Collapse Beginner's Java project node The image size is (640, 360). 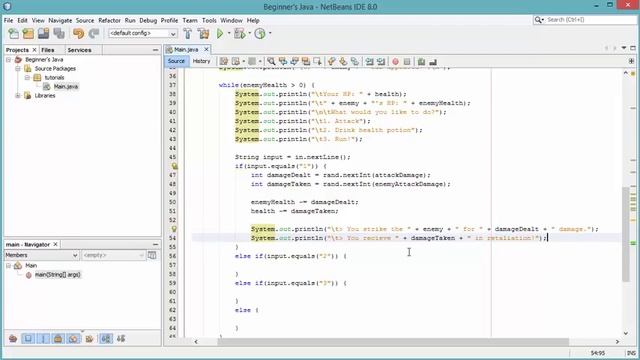pyautogui.click(x=8, y=60)
